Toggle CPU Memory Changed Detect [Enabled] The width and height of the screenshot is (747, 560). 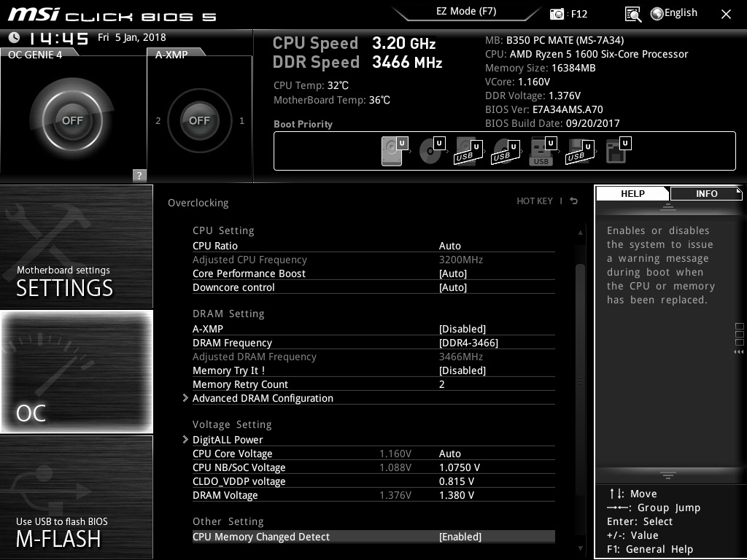tap(460, 537)
